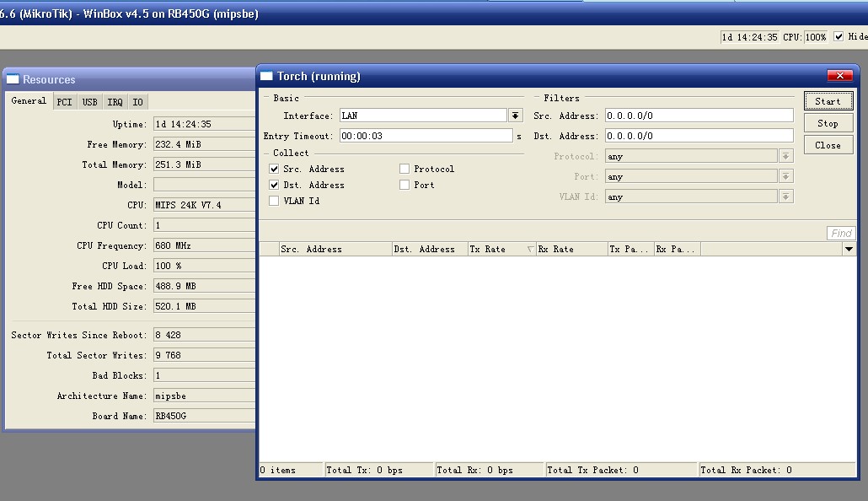
Task: Sort by Tx Pa... column header
Action: click(630, 249)
